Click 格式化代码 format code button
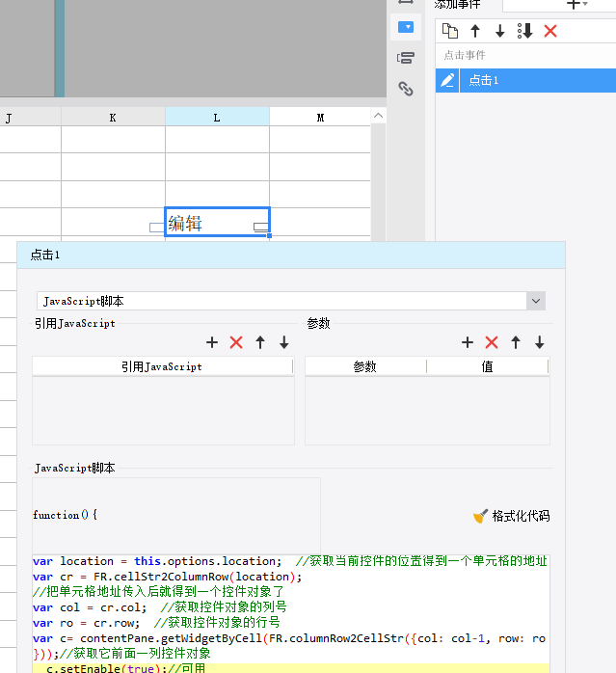 511,516
